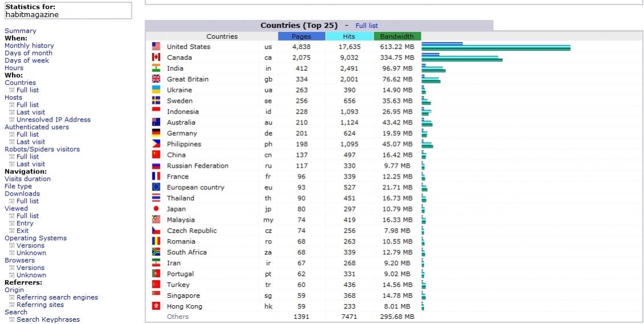Open Operating Systems report
This screenshot has width=644, height=324.
pos(35,238)
